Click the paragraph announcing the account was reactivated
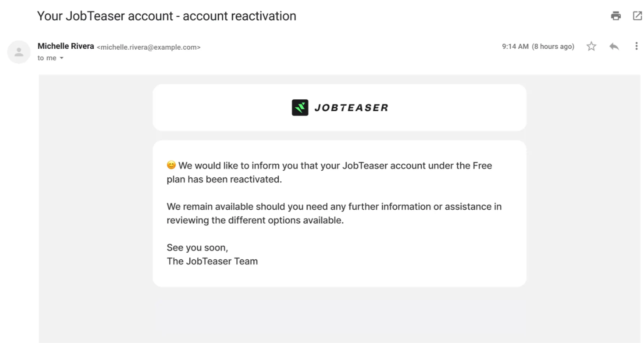The height and width of the screenshot is (343, 644). [x=329, y=172]
